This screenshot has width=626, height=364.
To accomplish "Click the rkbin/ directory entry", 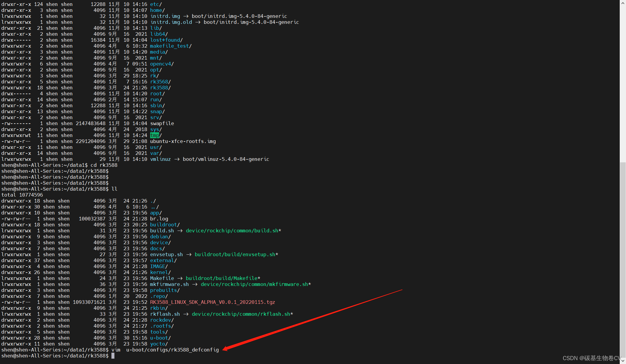I will (x=159, y=308).
